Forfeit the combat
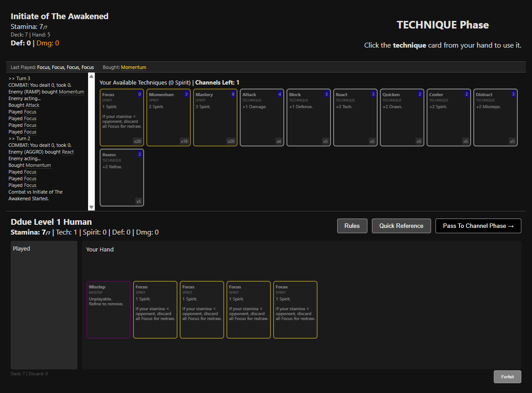 [508, 377]
